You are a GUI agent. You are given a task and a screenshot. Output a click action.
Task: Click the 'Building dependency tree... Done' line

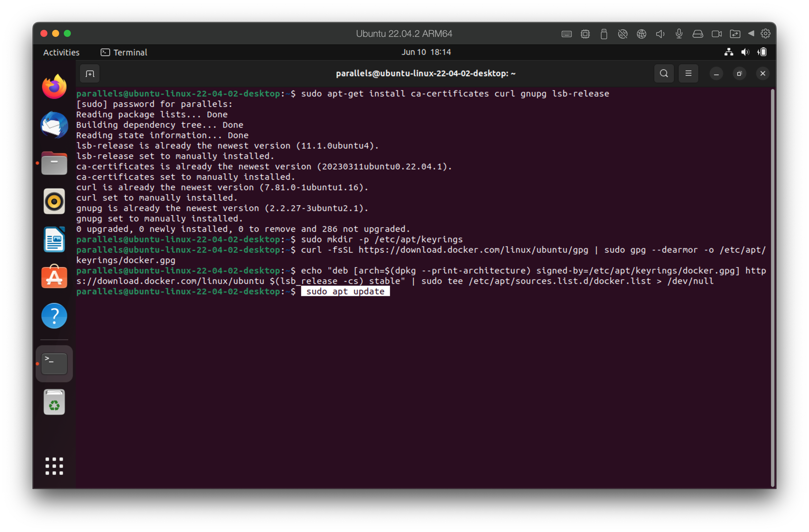(x=160, y=125)
